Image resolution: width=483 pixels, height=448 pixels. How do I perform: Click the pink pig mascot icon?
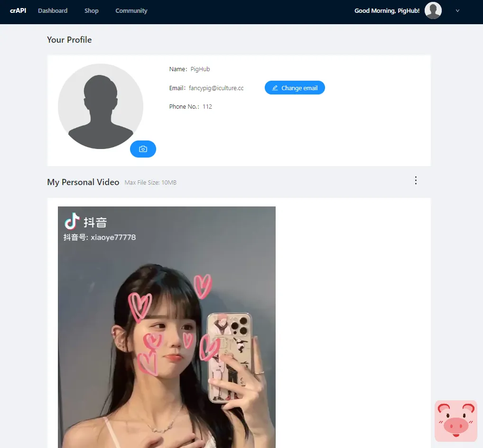coord(455,420)
